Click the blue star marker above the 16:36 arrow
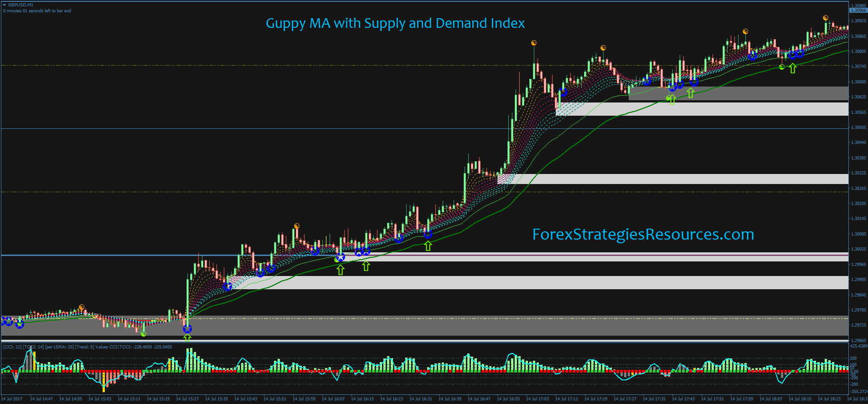 point(428,234)
